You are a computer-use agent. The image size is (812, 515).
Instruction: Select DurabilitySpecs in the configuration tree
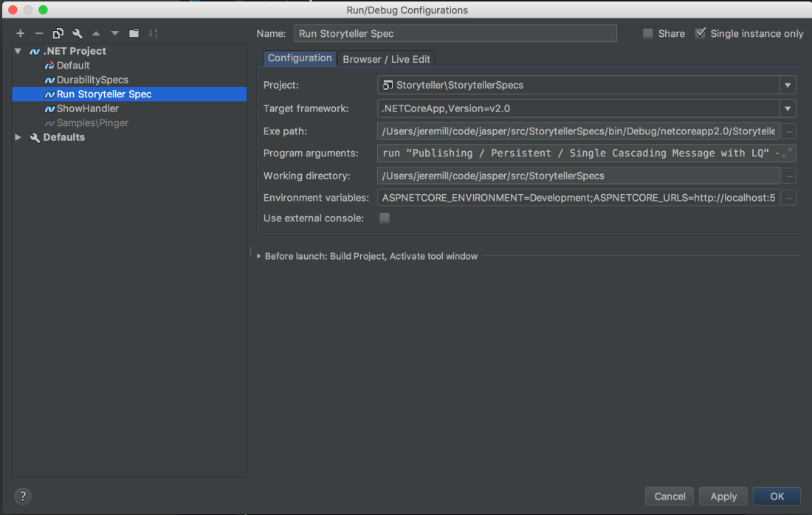92,80
